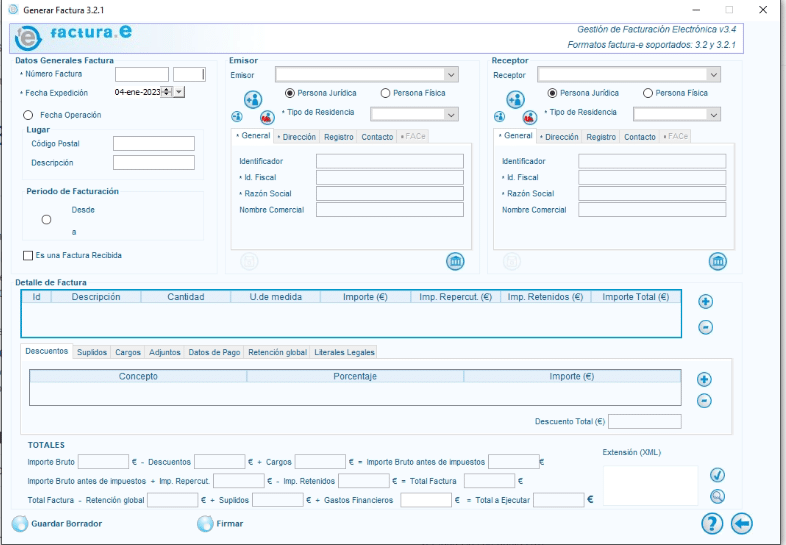Click into the Código Postal field
786x545 pixels.
point(153,144)
